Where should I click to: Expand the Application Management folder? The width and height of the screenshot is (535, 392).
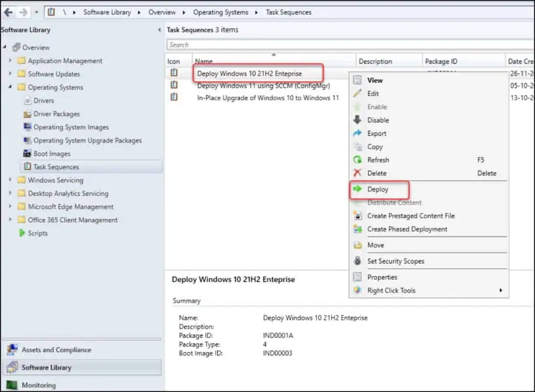click(10, 61)
